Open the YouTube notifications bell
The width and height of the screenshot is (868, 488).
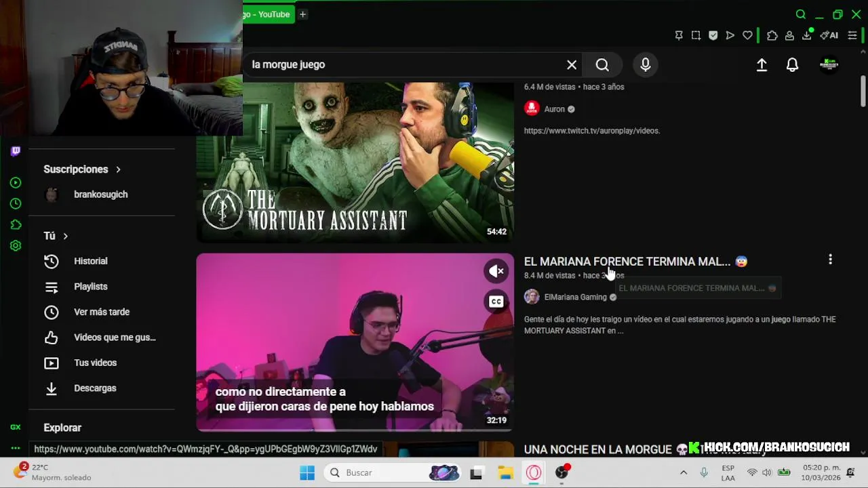792,64
